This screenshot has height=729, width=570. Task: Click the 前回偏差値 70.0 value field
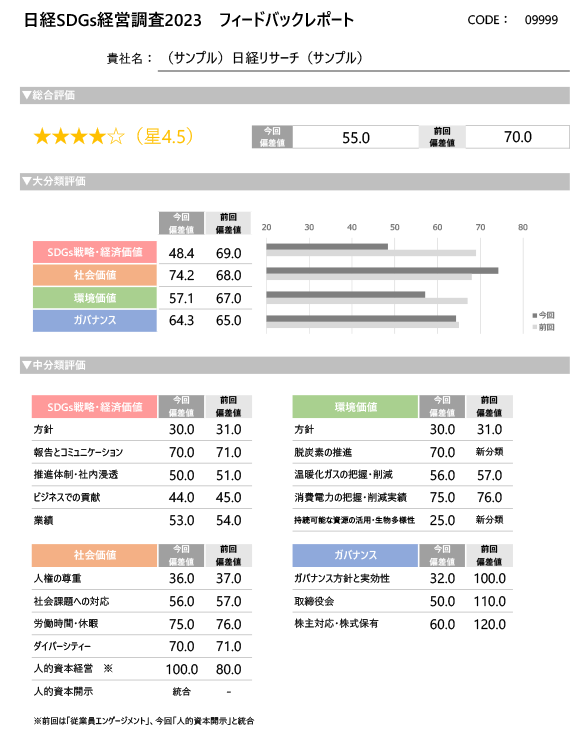point(517,137)
